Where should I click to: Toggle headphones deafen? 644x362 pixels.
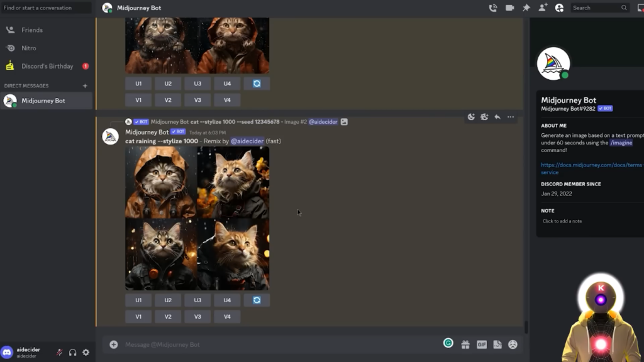pyautogui.click(x=72, y=352)
